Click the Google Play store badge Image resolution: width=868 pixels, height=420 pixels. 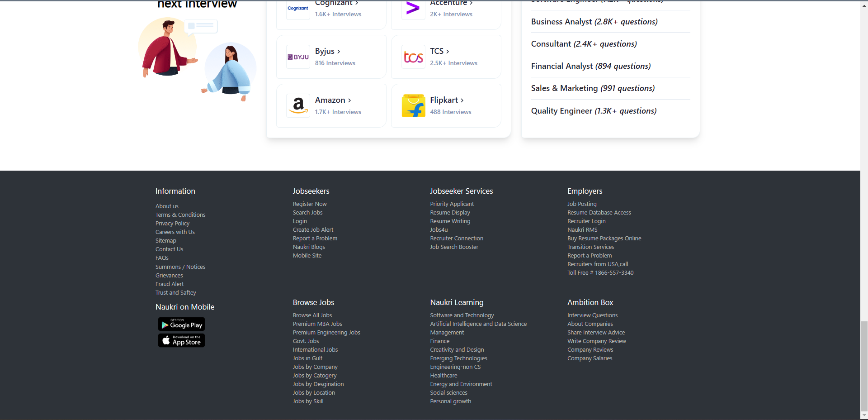point(181,324)
